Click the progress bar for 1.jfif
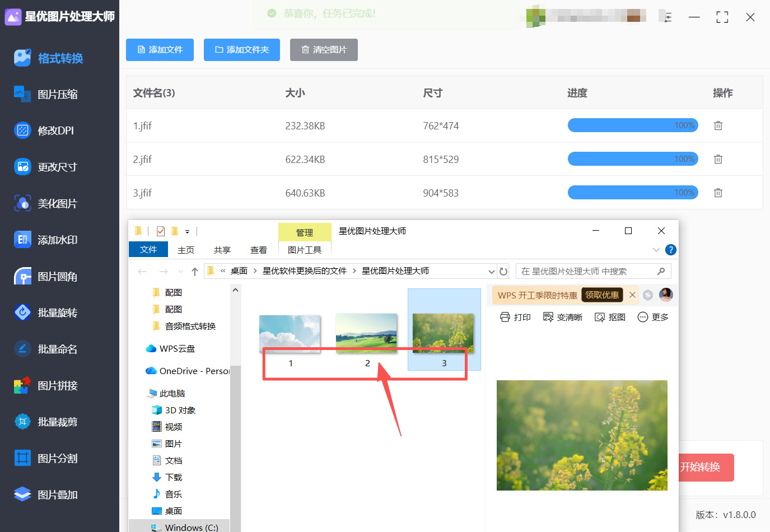The height and width of the screenshot is (532, 770). (633, 125)
